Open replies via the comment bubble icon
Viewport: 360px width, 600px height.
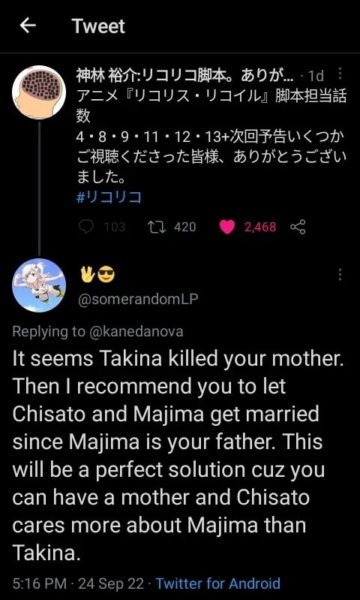pyautogui.click(x=86, y=227)
